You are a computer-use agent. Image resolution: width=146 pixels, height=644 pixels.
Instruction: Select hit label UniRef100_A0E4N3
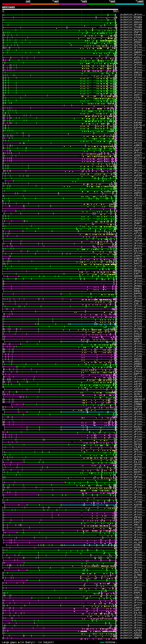[x=131, y=35]
